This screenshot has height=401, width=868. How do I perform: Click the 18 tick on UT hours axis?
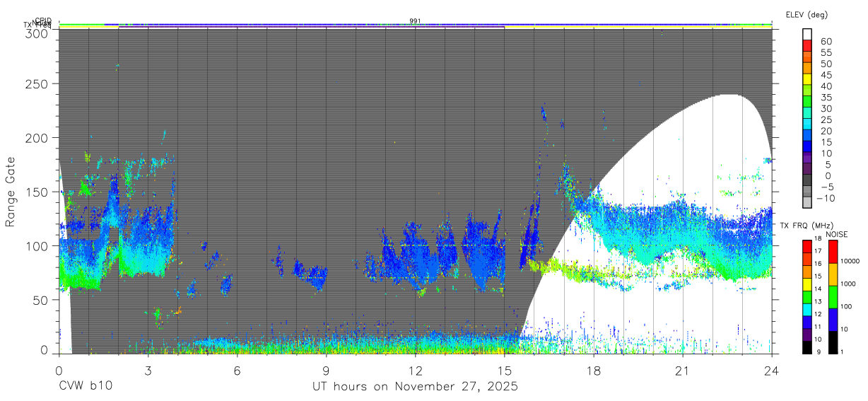593,370
